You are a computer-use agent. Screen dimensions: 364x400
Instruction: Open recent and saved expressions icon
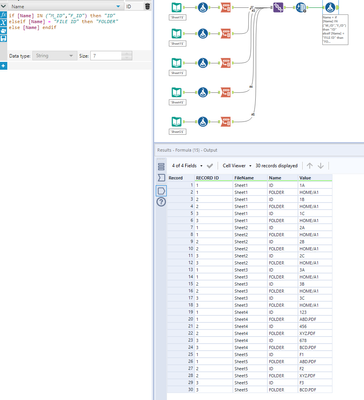point(3,31)
